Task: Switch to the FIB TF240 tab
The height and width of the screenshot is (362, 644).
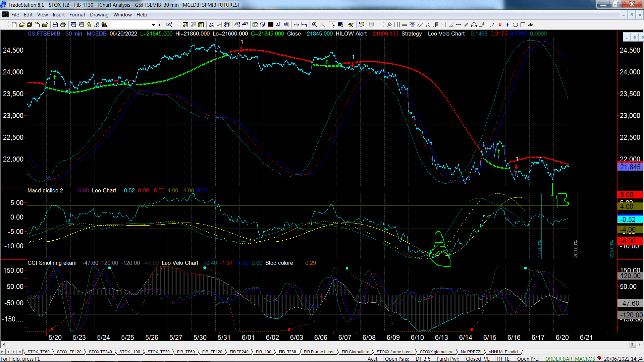Action: click(239, 352)
